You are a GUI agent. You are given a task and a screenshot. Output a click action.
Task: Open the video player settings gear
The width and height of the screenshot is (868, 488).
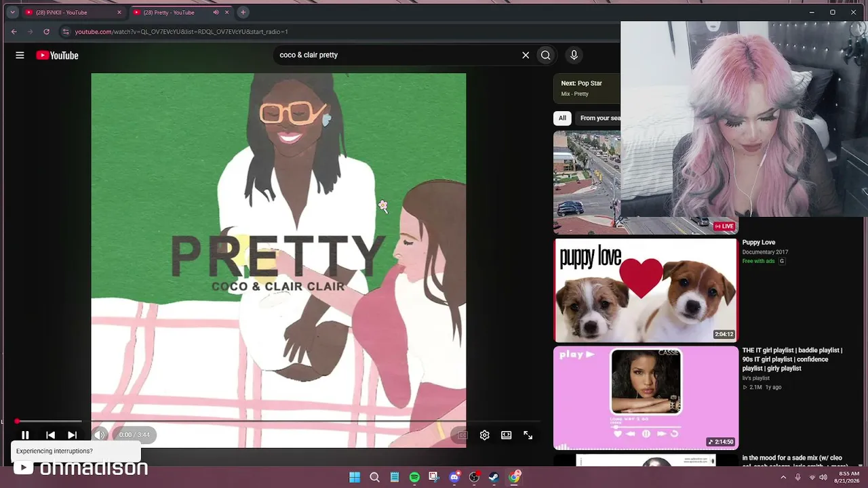pos(485,435)
